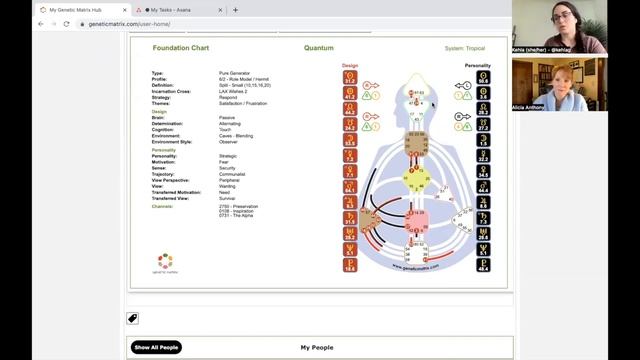This screenshot has width=640, height=360.
Task: Click the lower black Personality arrow symbol
Action: tap(463, 117)
